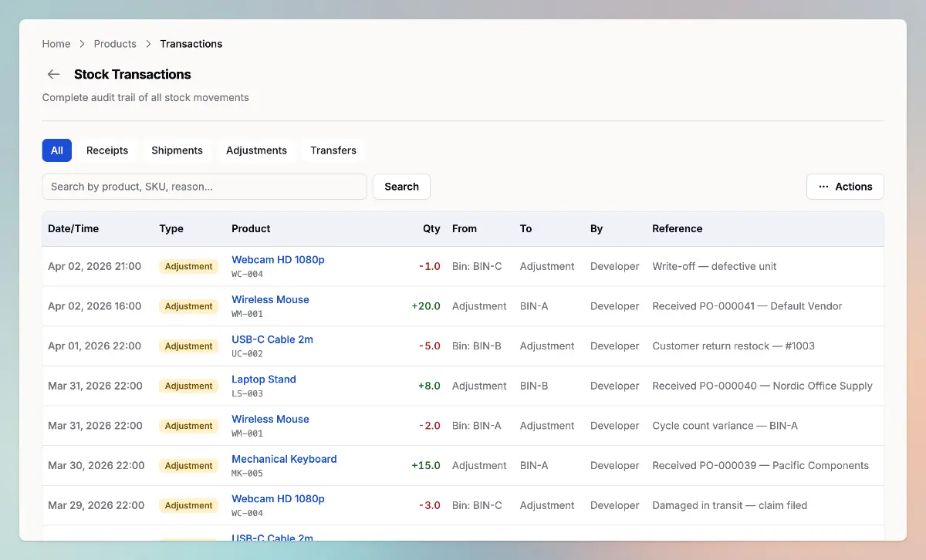Switch to the Receipts tab

(107, 150)
